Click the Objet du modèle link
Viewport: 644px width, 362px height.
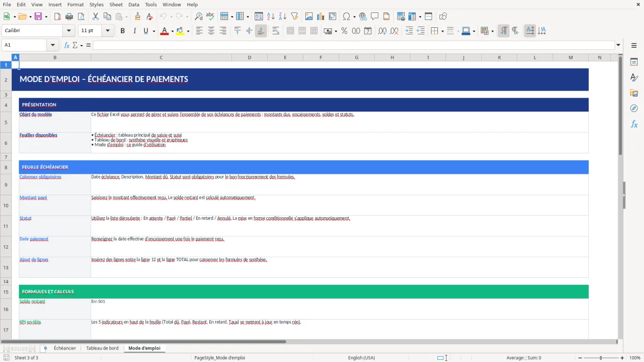point(35,114)
